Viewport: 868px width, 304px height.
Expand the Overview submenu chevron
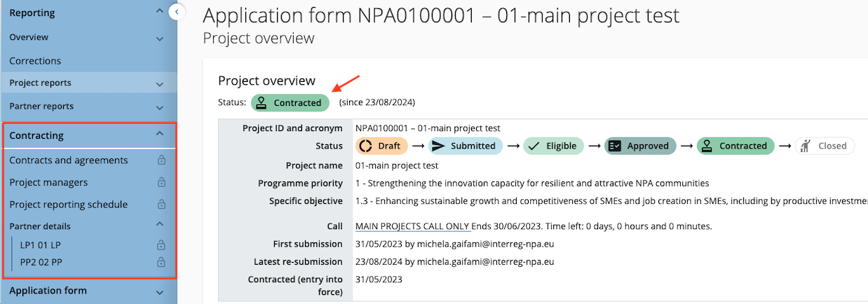pyautogui.click(x=159, y=39)
